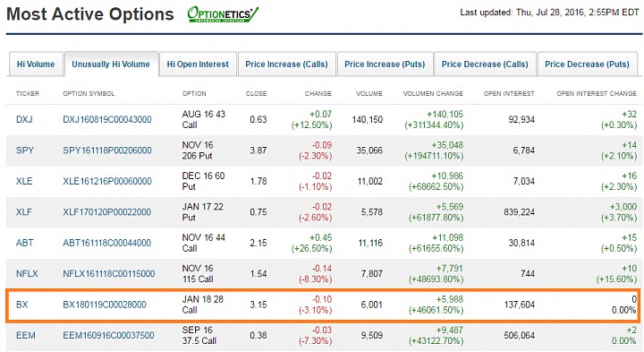Open the Price Decrease (Puts) tab

coord(587,64)
